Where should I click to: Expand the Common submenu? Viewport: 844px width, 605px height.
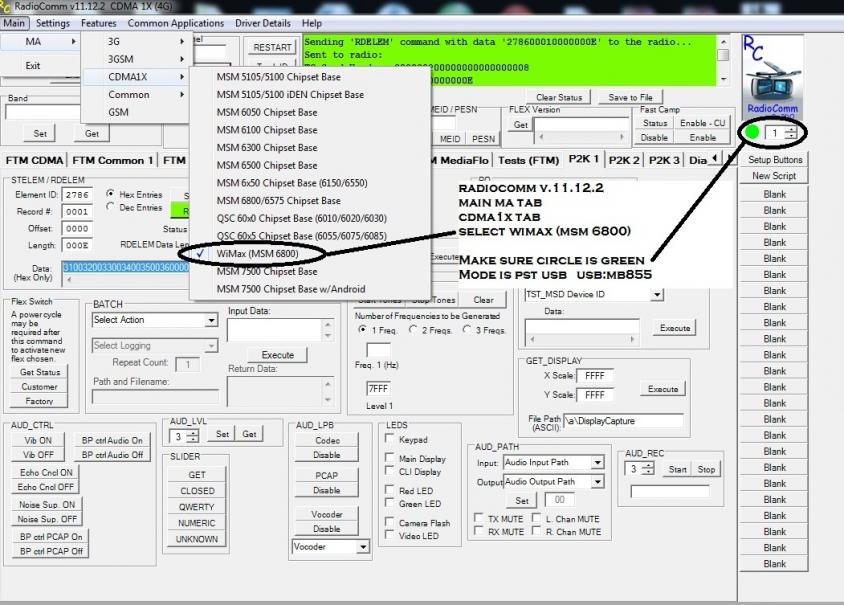click(x=137, y=95)
